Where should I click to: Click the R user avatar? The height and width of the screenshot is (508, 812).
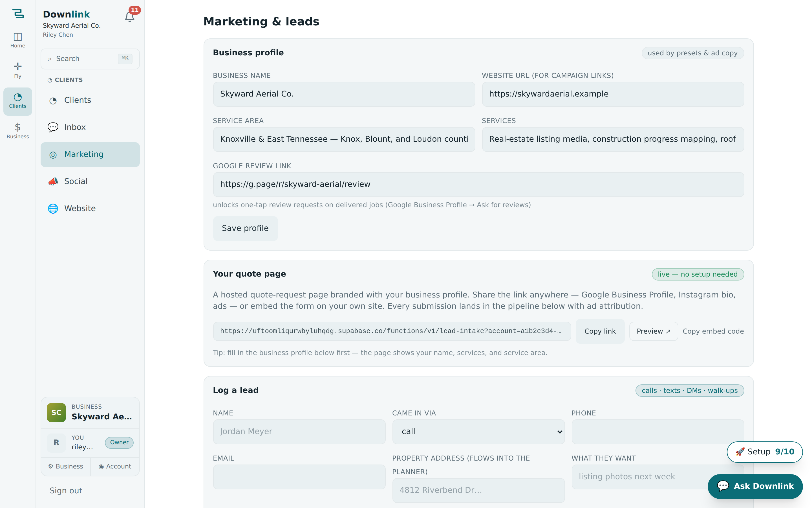point(56,443)
